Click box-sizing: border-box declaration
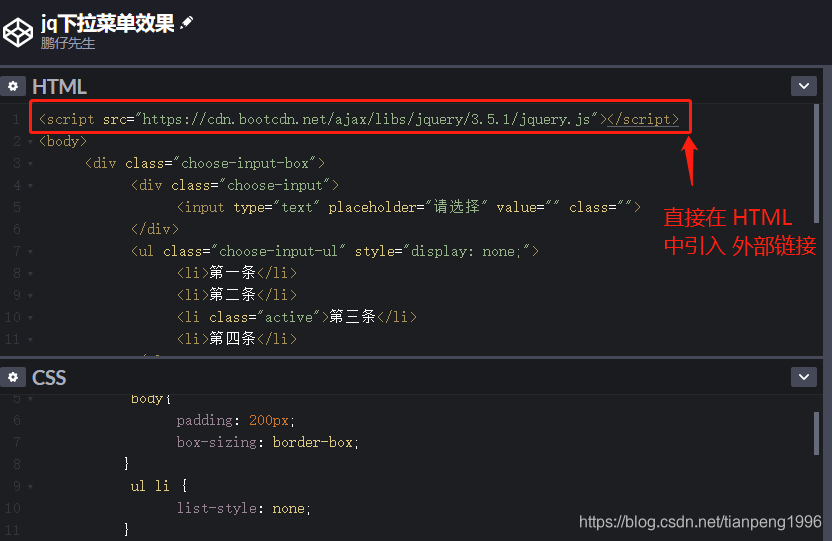The height and width of the screenshot is (541, 832). (267, 442)
